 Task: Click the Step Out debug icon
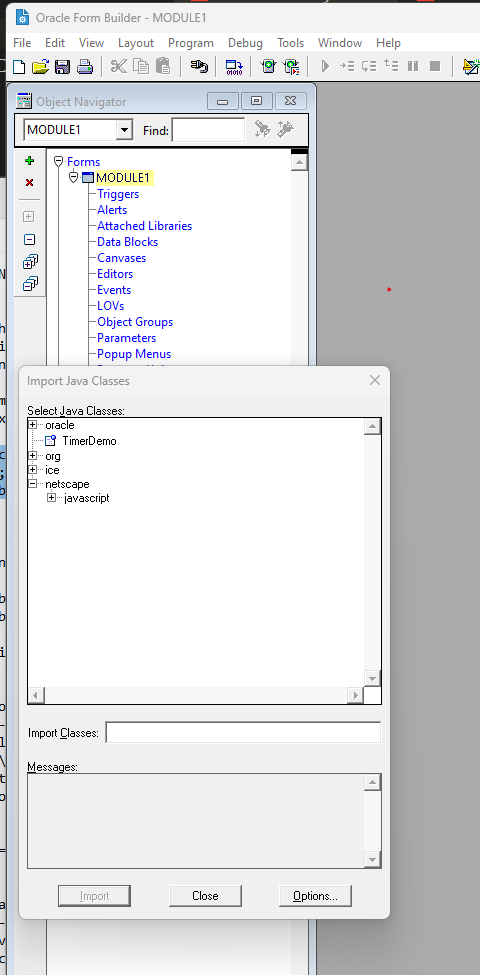coord(391,66)
